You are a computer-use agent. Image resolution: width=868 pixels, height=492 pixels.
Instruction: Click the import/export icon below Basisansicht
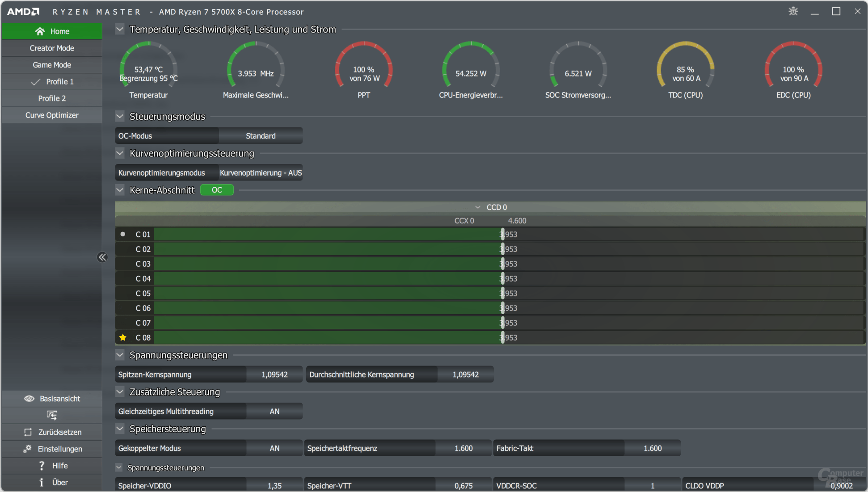pos(52,415)
